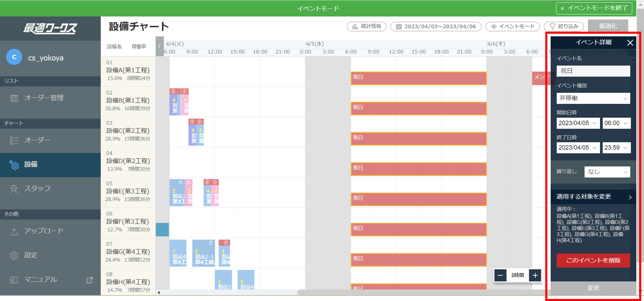The image size is (644, 301).
Task: Click task number 3 block on 設備H
Action: click(223, 280)
